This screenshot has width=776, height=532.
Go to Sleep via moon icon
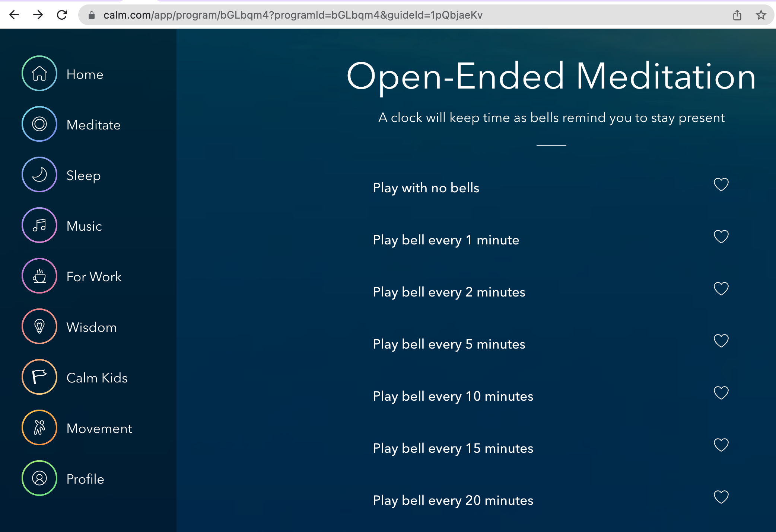(39, 174)
